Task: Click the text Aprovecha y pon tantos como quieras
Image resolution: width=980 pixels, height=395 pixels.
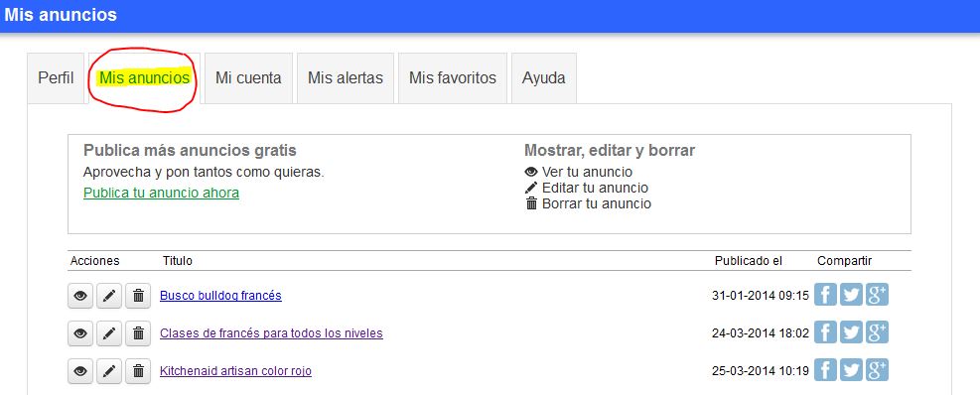Action: (x=204, y=172)
